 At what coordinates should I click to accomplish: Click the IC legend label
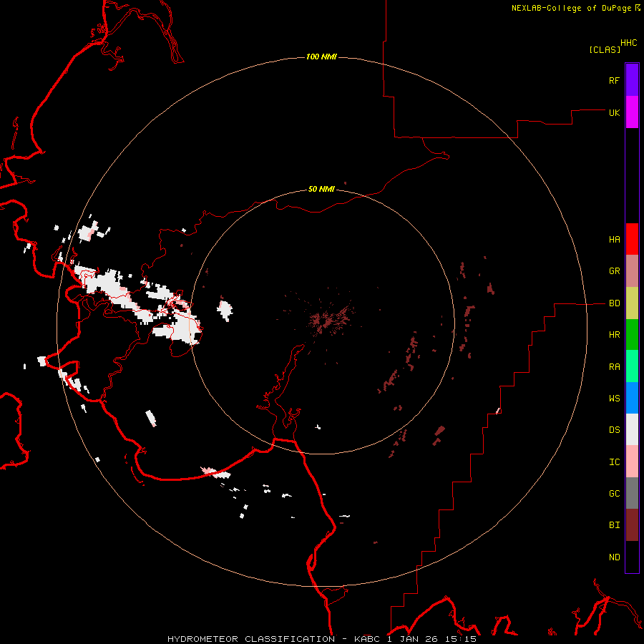(614, 462)
